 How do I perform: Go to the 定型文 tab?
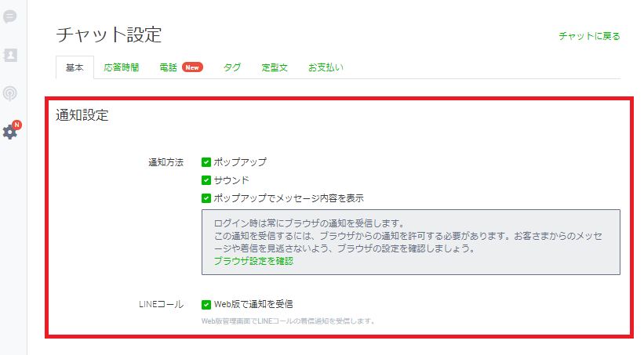[275, 68]
